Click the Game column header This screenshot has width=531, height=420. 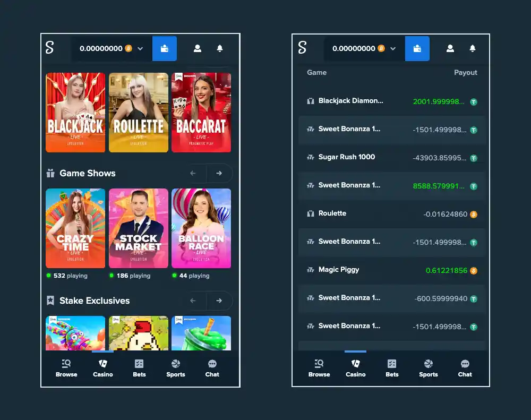[316, 73]
